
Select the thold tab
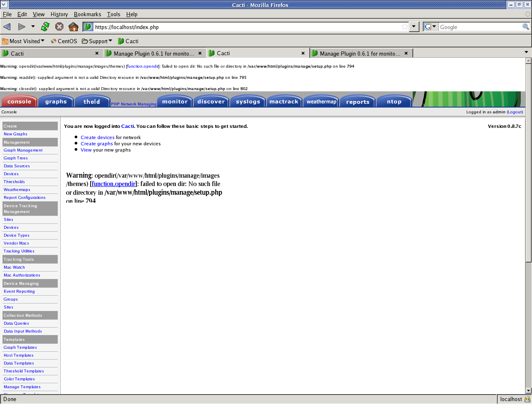point(92,101)
